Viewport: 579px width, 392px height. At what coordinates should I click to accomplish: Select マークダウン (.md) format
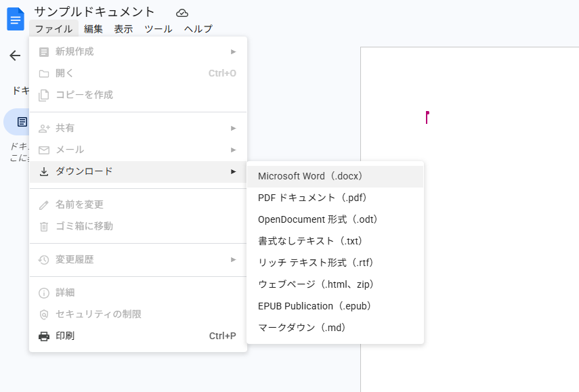click(303, 328)
